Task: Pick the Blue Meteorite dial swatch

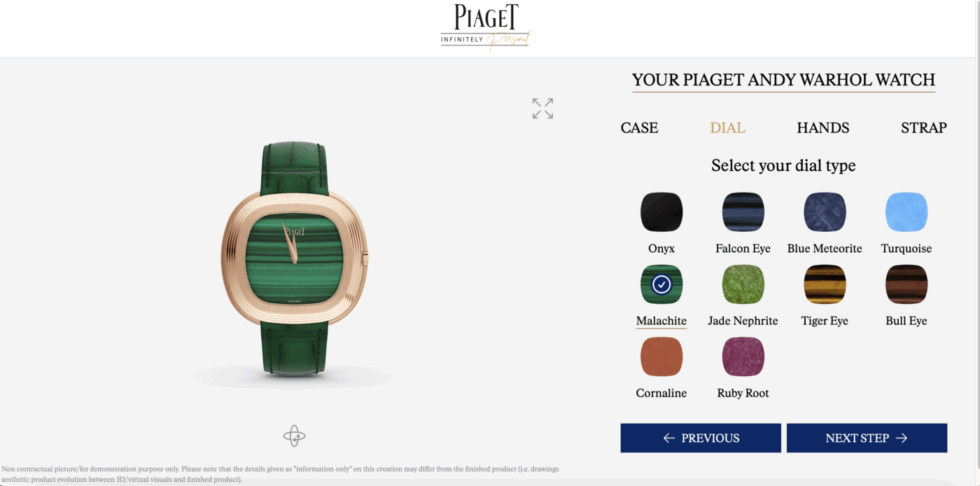Action: 825,212
